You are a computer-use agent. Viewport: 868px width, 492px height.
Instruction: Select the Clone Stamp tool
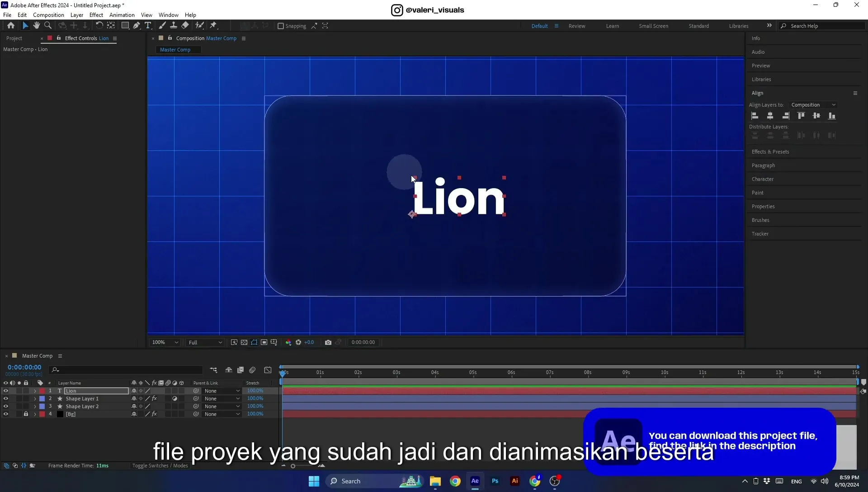174,26
